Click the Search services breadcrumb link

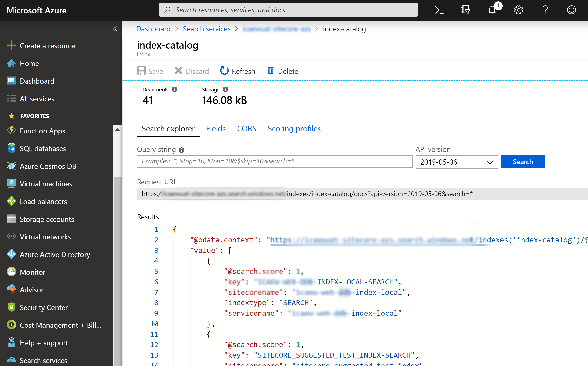point(206,29)
